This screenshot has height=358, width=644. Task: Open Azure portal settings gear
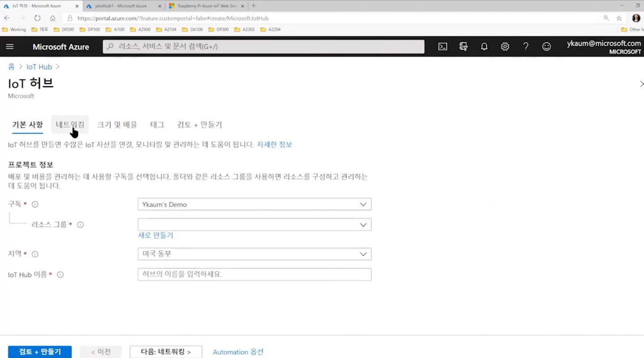pos(505,47)
